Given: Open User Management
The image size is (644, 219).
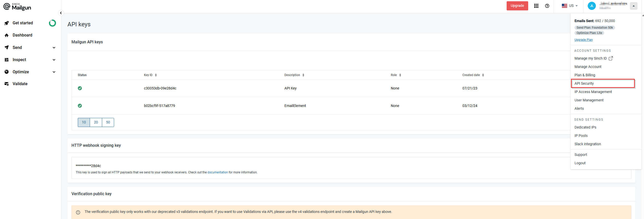Looking at the screenshot, I should (x=589, y=100).
